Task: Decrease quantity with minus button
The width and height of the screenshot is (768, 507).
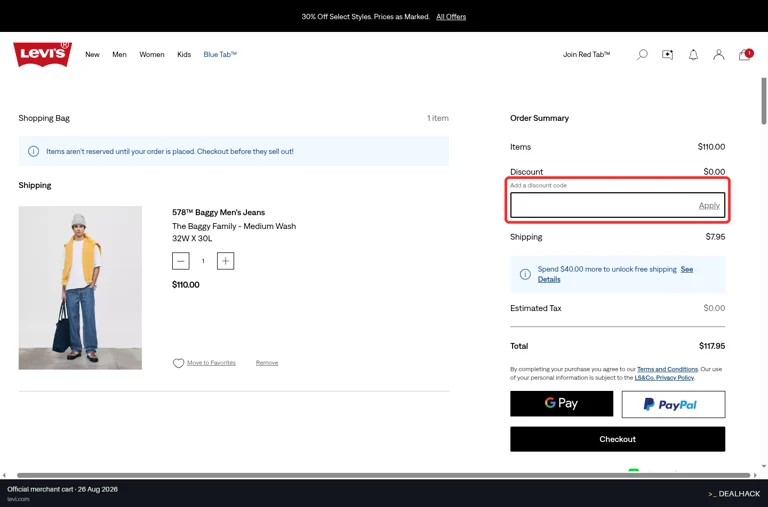Action: [x=181, y=261]
